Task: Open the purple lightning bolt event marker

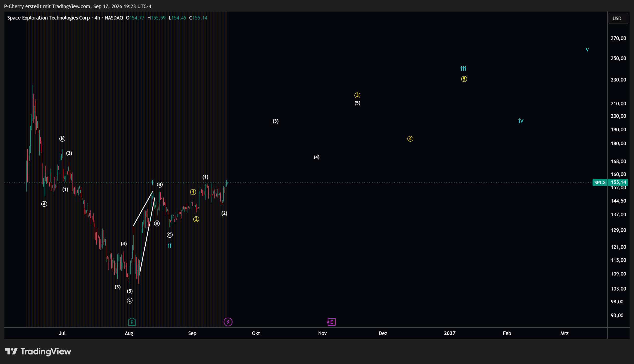Action: tap(228, 322)
